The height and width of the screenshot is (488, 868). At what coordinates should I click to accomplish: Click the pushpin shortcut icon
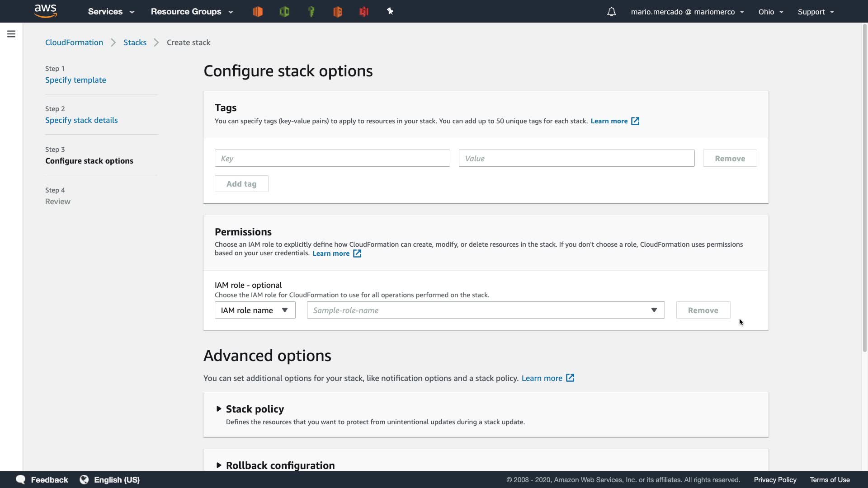pyautogui.click(x=390, y=12)
